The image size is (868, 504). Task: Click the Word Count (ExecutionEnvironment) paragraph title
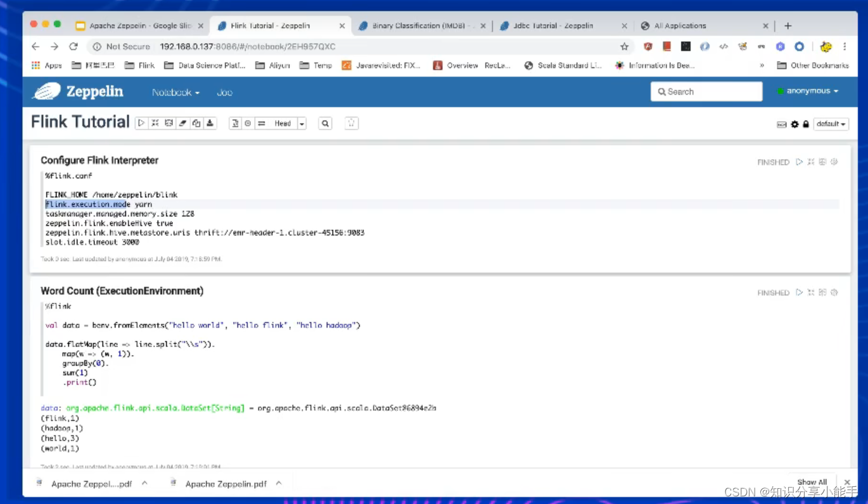[x=122, y=291]
